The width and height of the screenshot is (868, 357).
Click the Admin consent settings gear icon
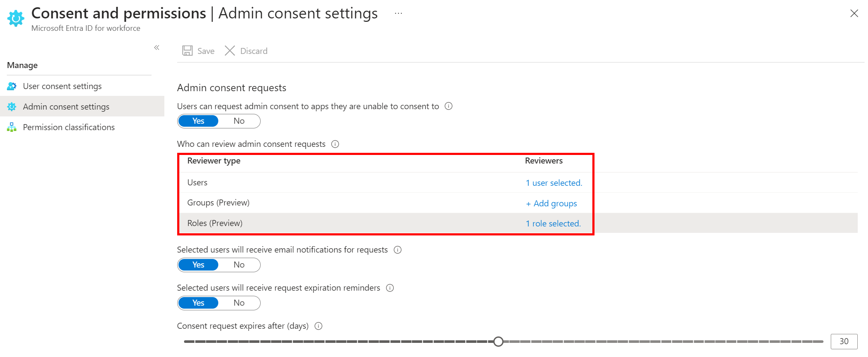click(x=12, y=106)
